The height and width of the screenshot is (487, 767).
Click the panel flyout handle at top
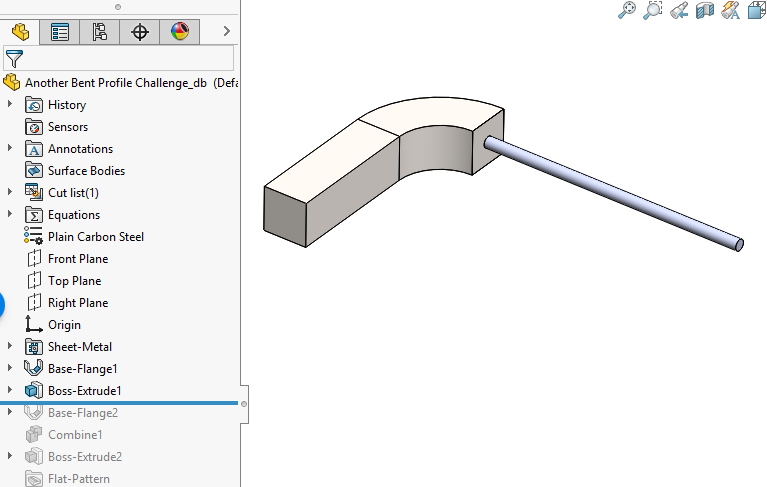click(x=118, y=7)
